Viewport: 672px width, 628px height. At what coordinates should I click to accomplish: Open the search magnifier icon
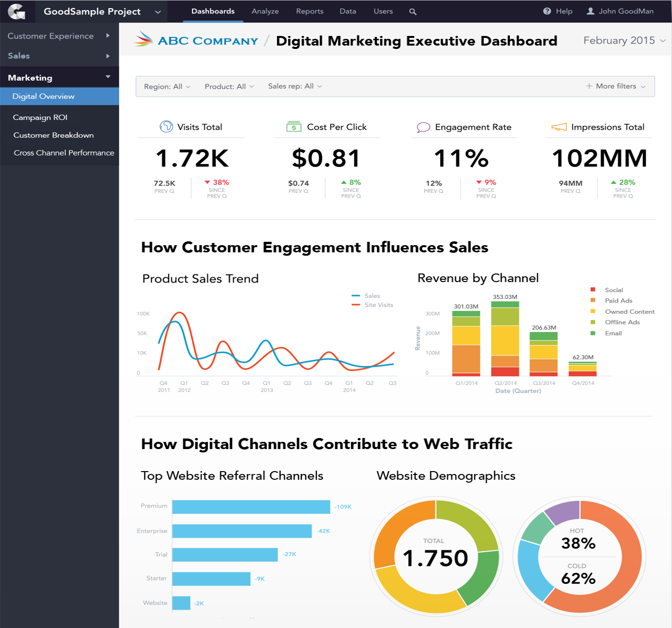tap(413, 12)
